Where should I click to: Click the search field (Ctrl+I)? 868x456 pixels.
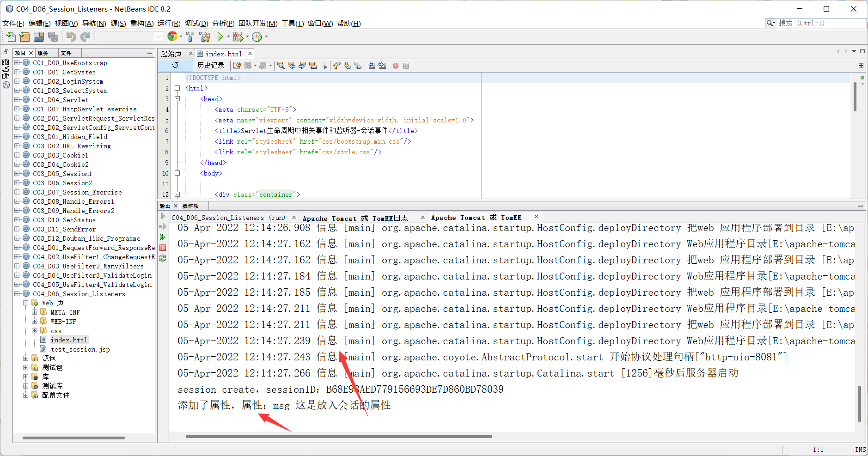click(816, 23)
